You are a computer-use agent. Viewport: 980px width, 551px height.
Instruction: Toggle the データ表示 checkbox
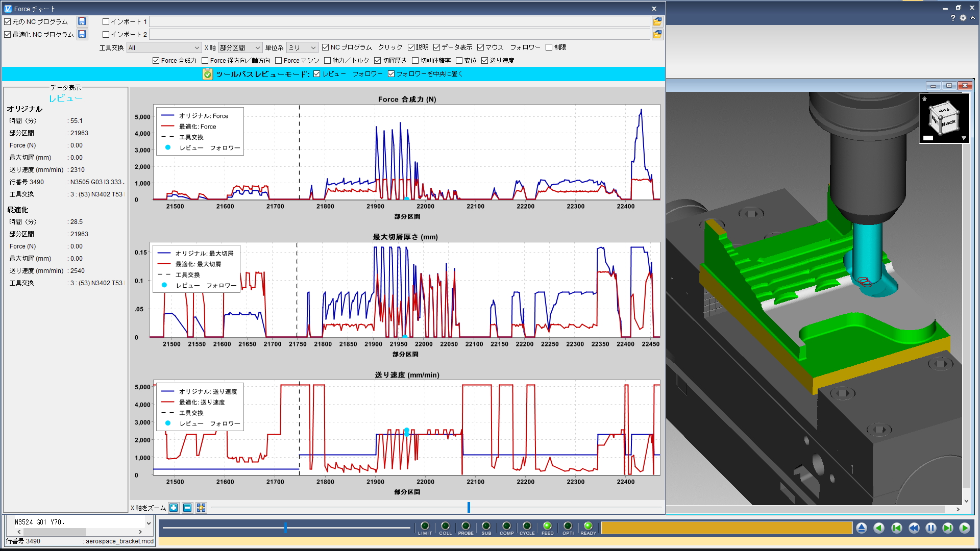(436, 47)
